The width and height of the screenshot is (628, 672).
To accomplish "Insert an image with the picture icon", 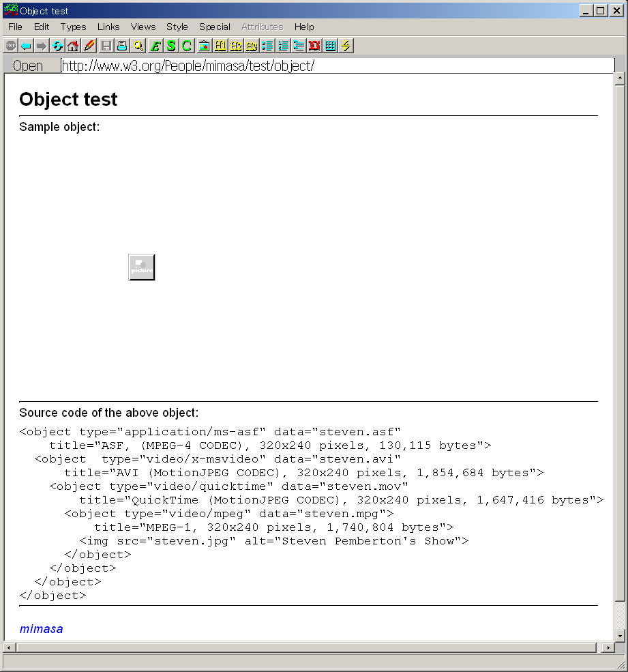I will pyautogui.click(x=204, y=46).
